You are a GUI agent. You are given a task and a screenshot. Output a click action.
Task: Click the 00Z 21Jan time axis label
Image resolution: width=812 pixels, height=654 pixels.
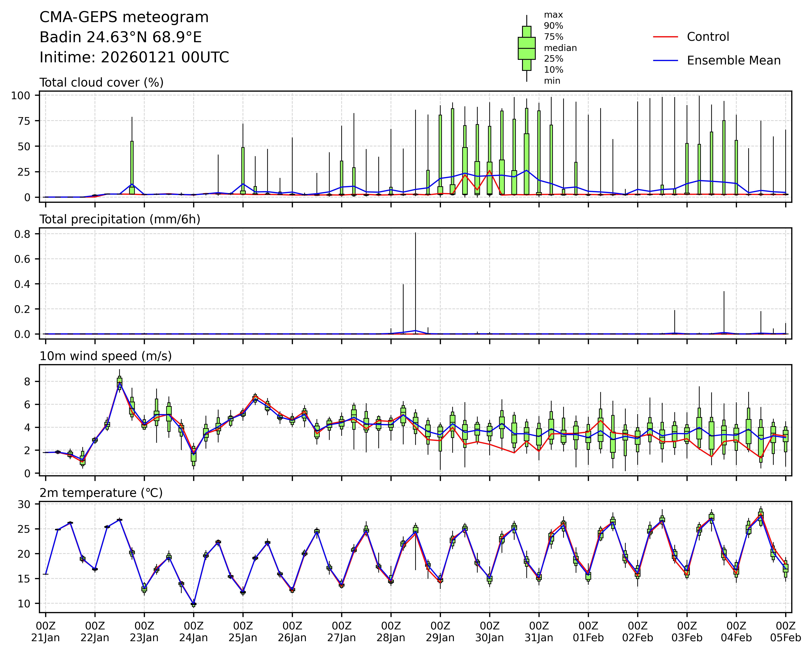pos(46,631)
